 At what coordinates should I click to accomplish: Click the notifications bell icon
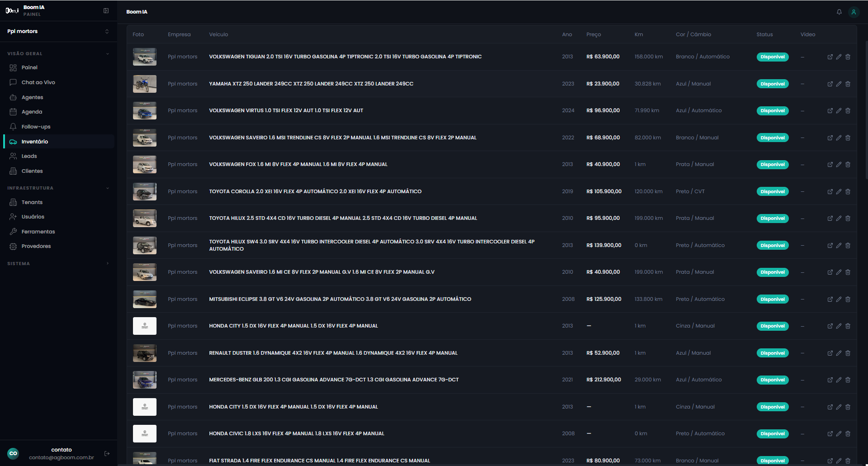[x=839, y=12]
